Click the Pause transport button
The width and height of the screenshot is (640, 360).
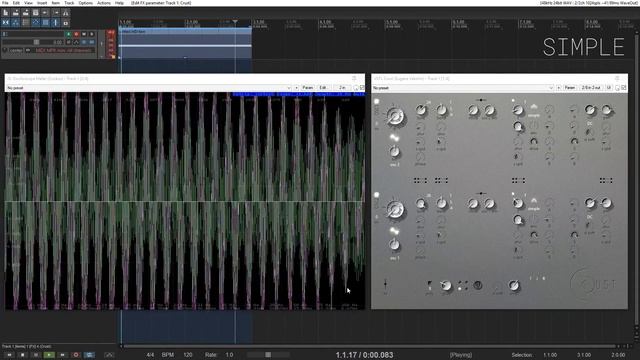36,355
